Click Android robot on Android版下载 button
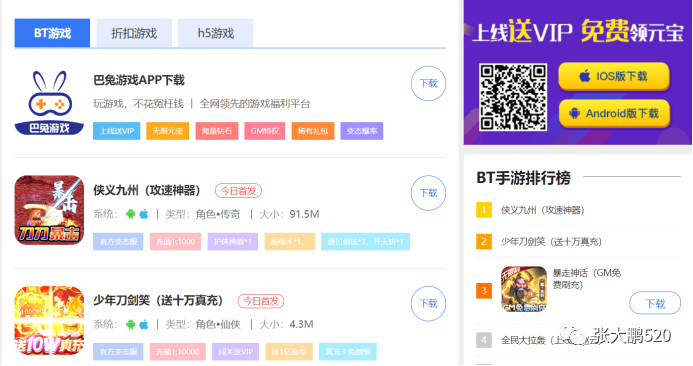Image resolution: width=693 pixels, height=366 pixels. [575, 114]
